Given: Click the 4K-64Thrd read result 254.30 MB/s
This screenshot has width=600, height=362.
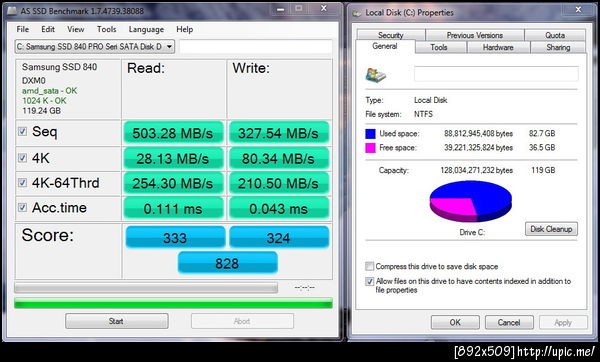Looking at the screenshot, I should point(173,183).
